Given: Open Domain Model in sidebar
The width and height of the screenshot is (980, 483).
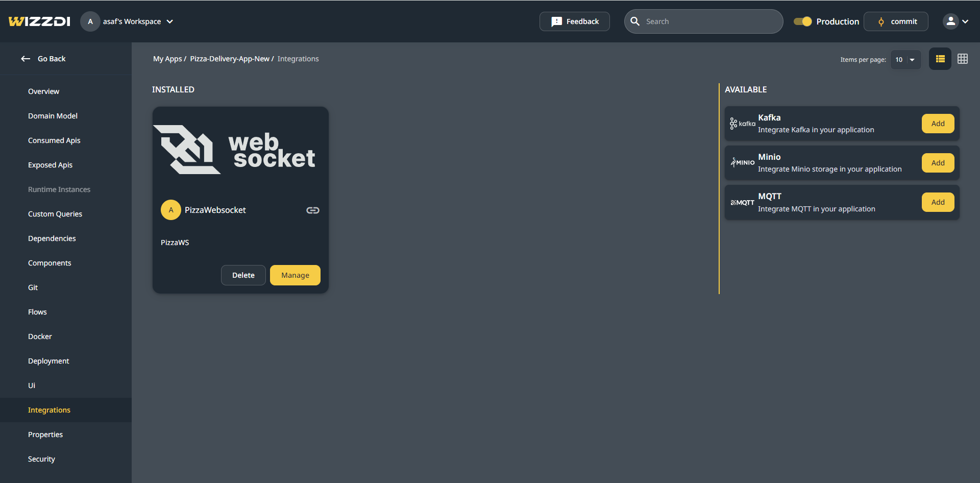Looking at the screenshot, I should pyautogui.click(x=53, y=116).
